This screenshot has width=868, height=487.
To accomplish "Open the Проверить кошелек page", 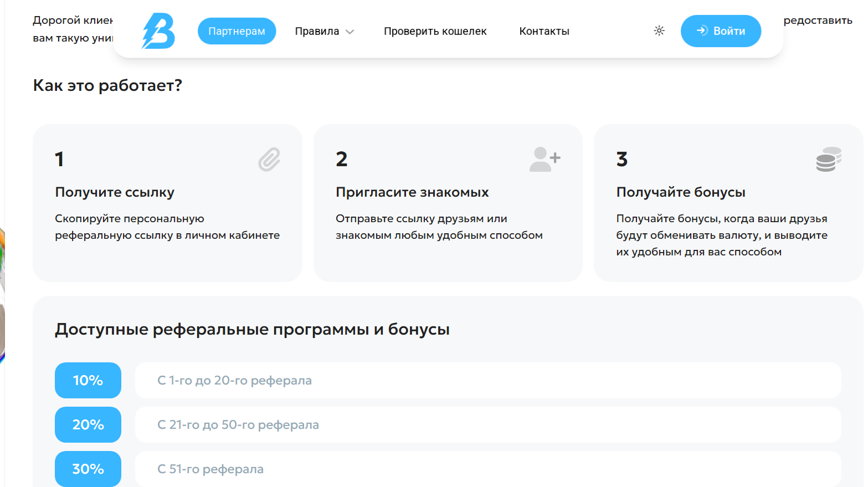I will click(435, 31).
